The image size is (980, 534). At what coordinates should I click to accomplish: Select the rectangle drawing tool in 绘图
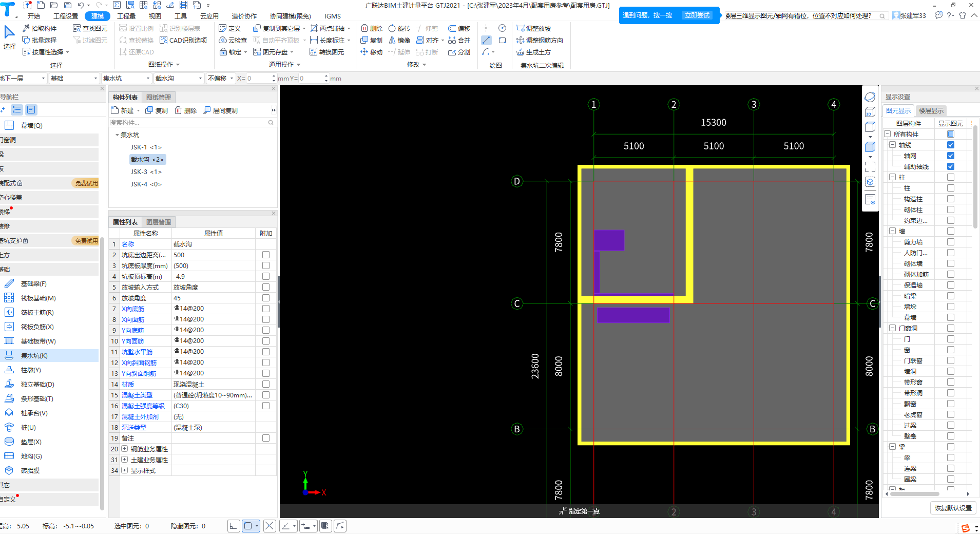tap(502, 40)
